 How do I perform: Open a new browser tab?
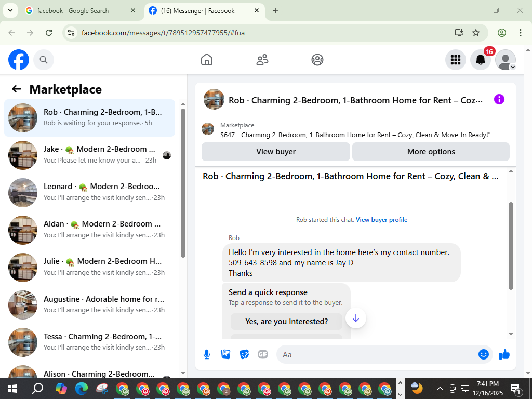(x=275, y=10)
